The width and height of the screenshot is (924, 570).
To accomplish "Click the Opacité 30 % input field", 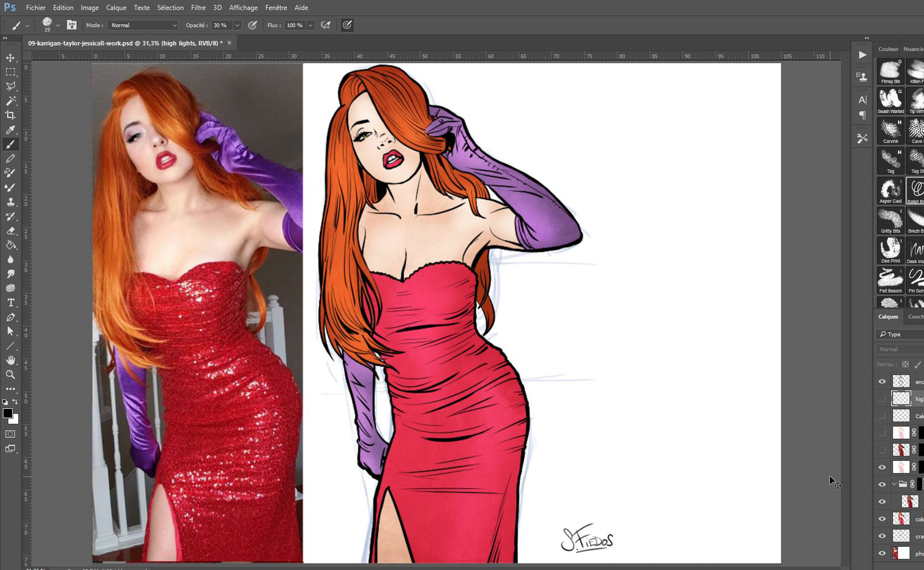I will click(222, 25).
